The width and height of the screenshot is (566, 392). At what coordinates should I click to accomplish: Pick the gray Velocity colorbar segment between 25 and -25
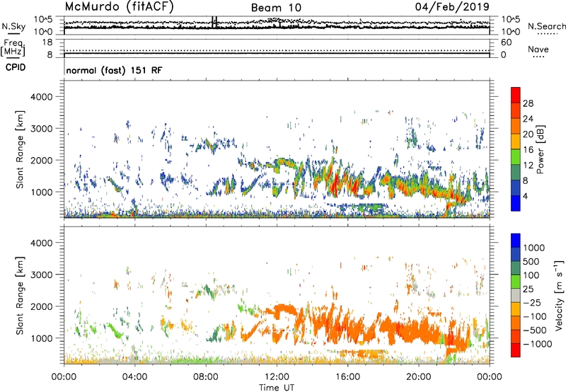pyautogui.click(x=516, y=295)
